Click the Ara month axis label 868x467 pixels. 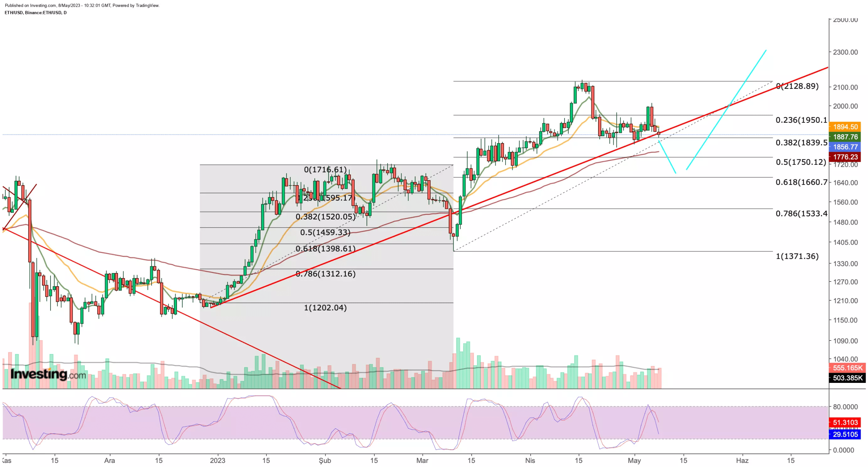(109, 461)
